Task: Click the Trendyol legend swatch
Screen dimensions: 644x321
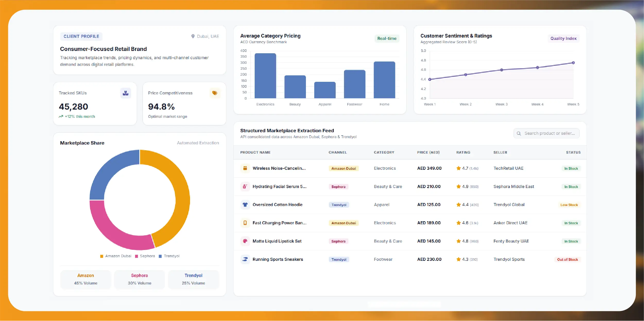Action: tap(160, 256)
